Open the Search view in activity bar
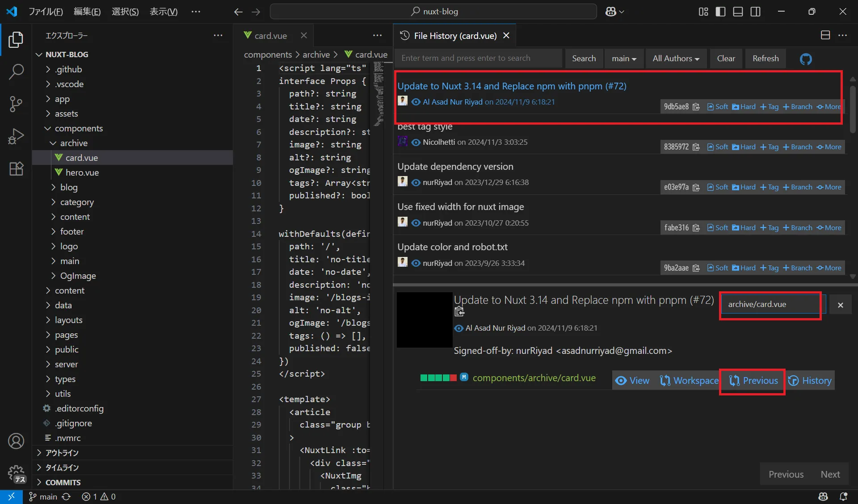 pos(16,72)
